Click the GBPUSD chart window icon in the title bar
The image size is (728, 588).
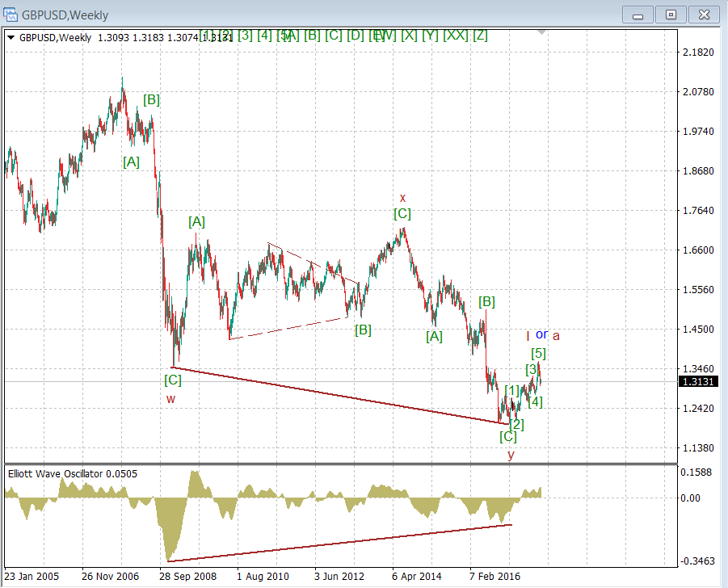click(11, 15)
